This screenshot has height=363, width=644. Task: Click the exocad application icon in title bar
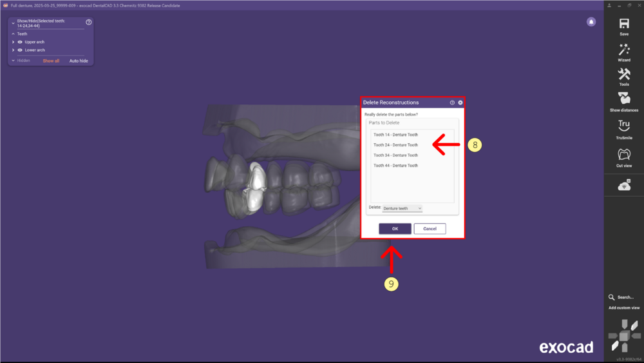point(5,5)
